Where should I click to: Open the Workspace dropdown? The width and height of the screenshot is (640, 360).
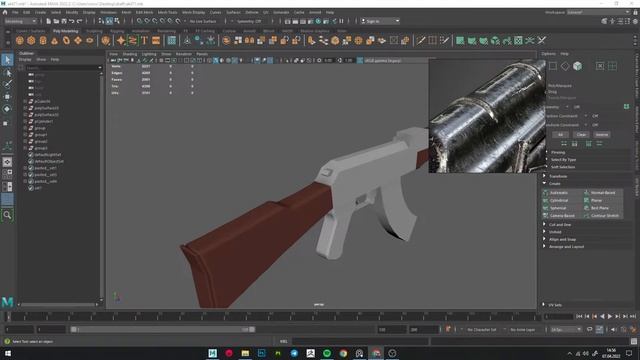click(x=598, y=13)
